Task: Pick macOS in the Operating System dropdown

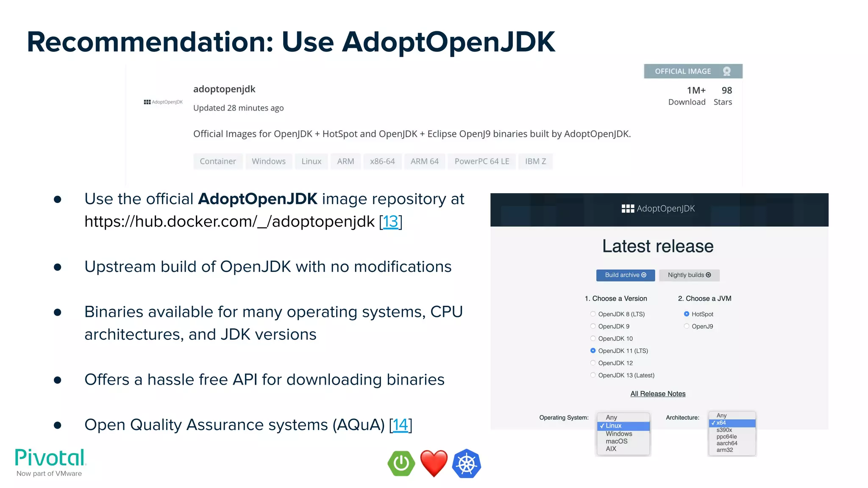Action: (623, 441)
